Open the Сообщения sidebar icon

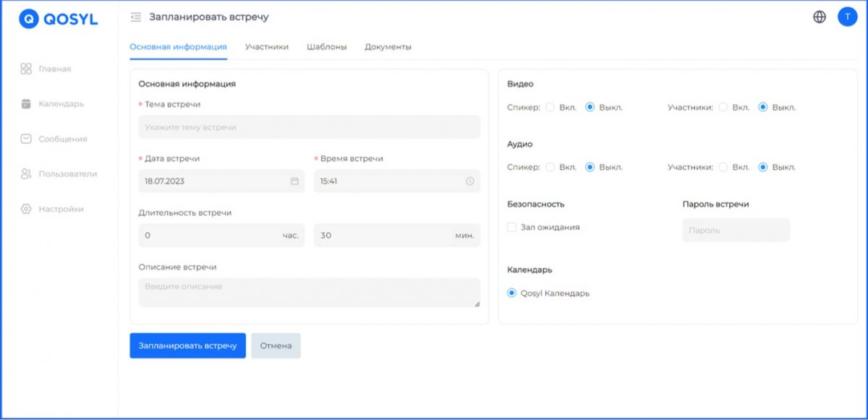pyautogui.click(x=26, y=139)
